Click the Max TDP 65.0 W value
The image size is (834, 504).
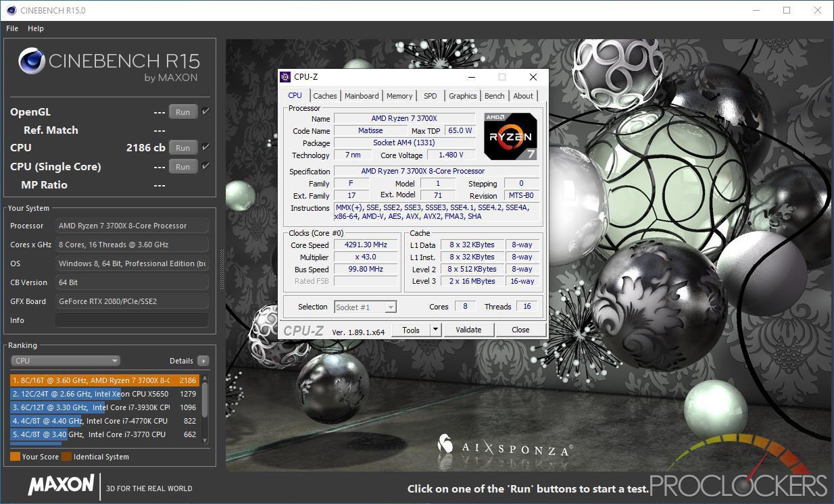(x=460, y=131)
